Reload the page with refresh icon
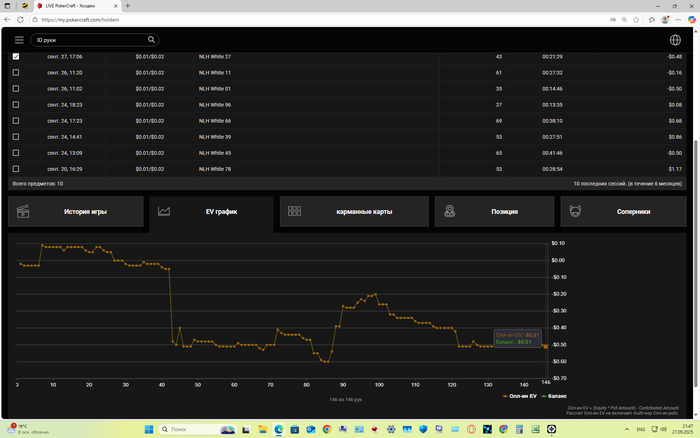Image resolution: width=700 pixels, height=438 pixels. [20, 20]
